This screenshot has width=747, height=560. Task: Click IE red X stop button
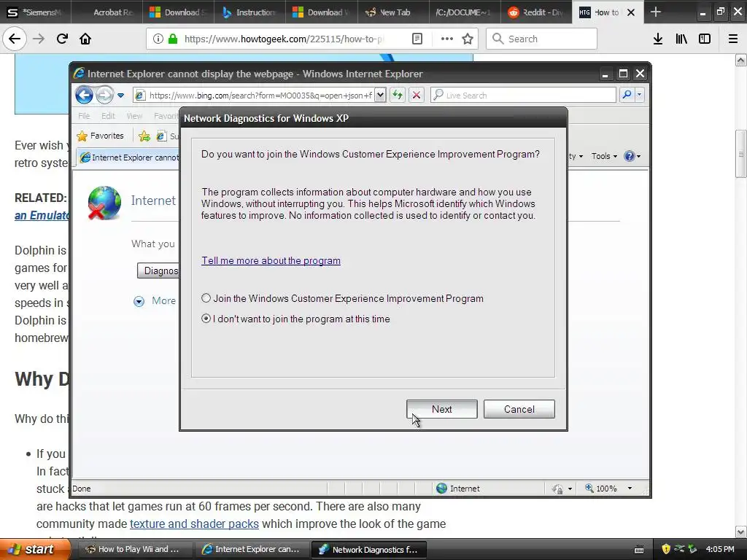pyautogui.click(x=417, y=96)
